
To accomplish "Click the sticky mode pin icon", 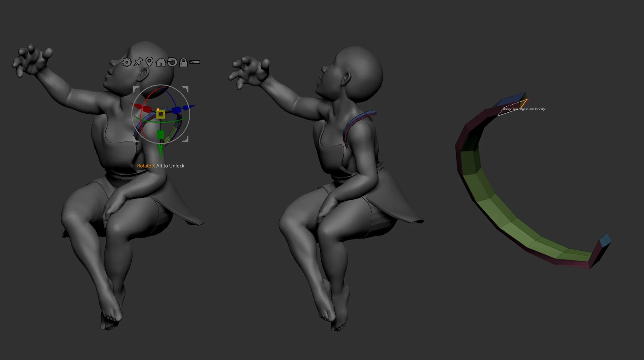I will (138, 62).
